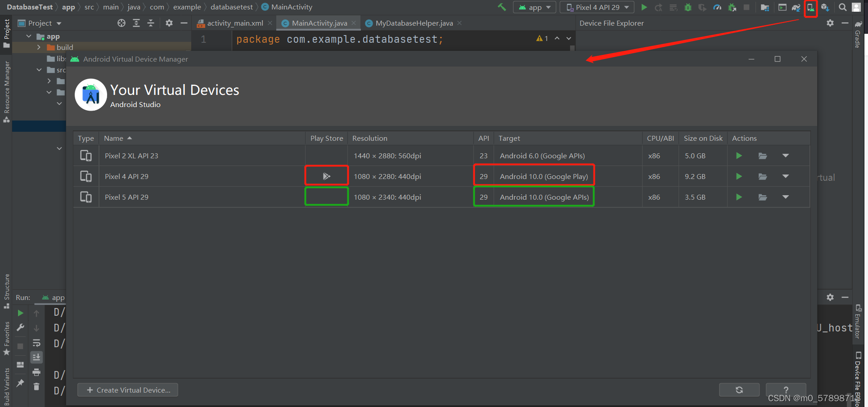Open the Profiler gauge icon in toolbar
868x407 pixels.
point(718,7)
